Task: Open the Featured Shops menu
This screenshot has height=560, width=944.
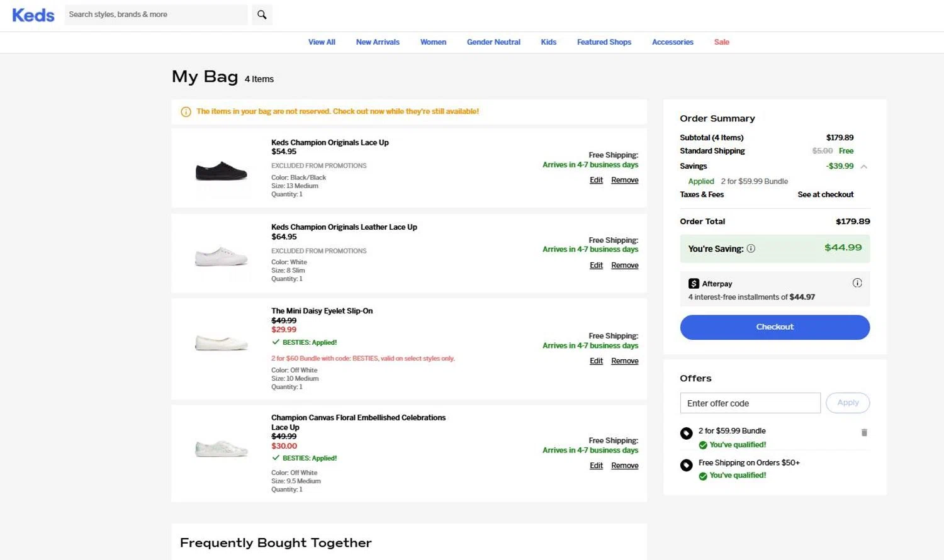Action: pos(604,42)
